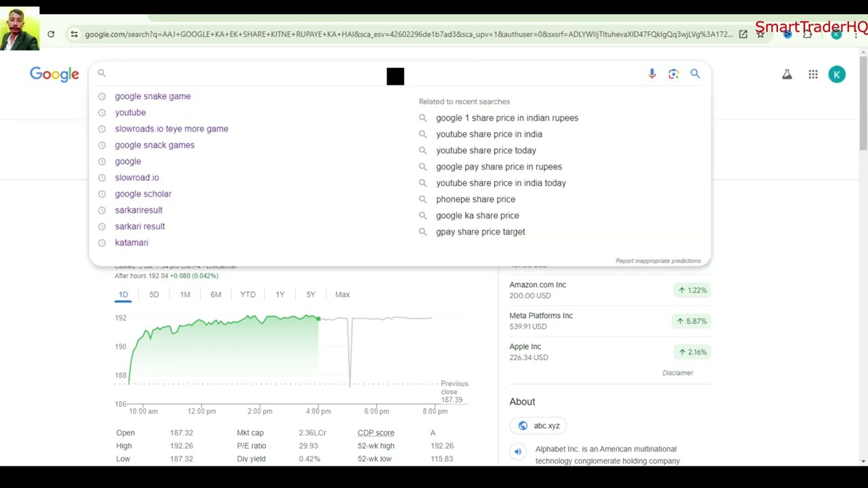This screenshot has height=488, width=868.
Task: Click Apple 2.16% change badge
Action: click(692, 352)
